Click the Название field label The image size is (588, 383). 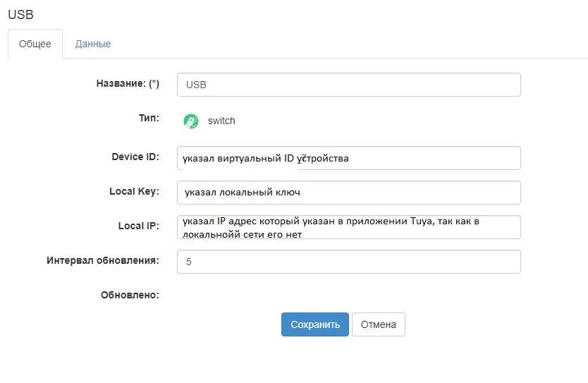point(120,83)
